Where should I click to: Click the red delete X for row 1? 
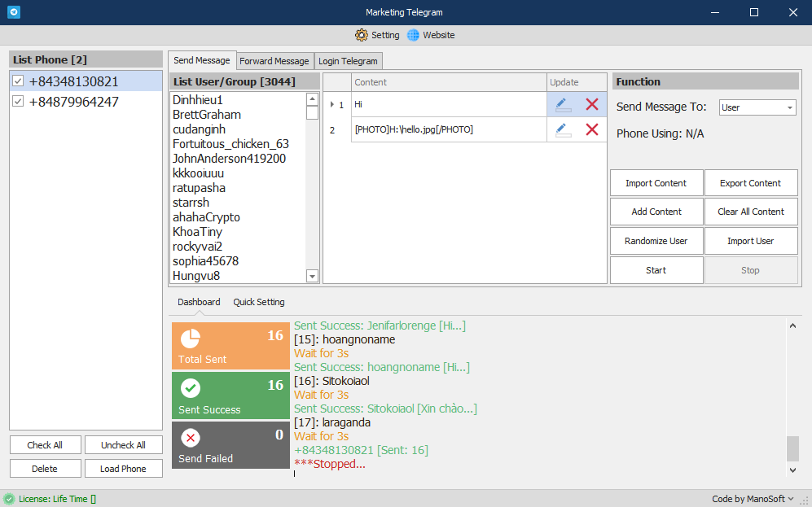pyautogui.click(x=592, y=104)
